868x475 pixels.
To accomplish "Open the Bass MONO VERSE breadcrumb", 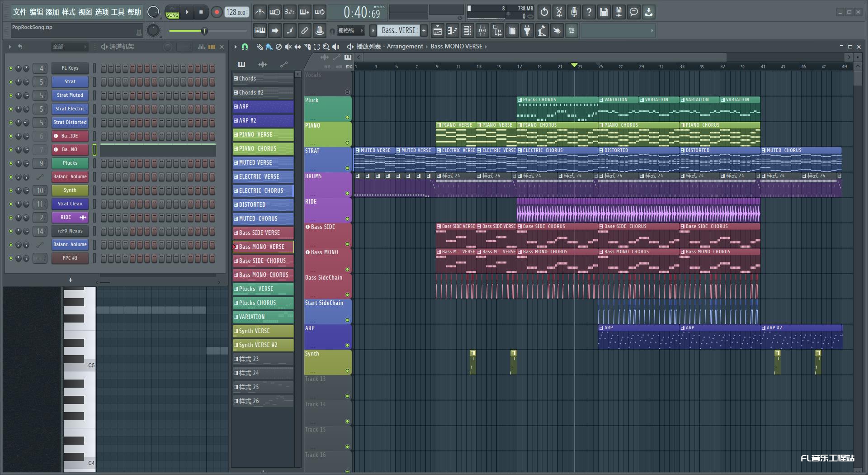I will [x=456, y=46].
